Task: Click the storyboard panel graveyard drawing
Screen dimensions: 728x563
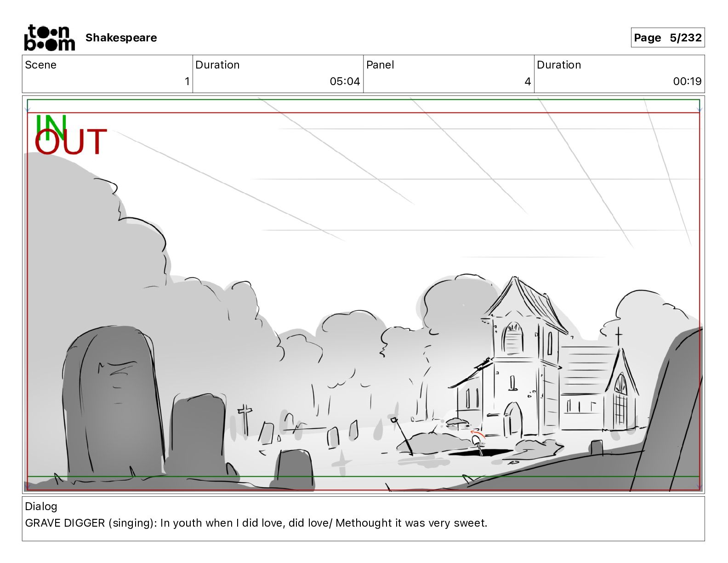Action: (x=363, y=294)
